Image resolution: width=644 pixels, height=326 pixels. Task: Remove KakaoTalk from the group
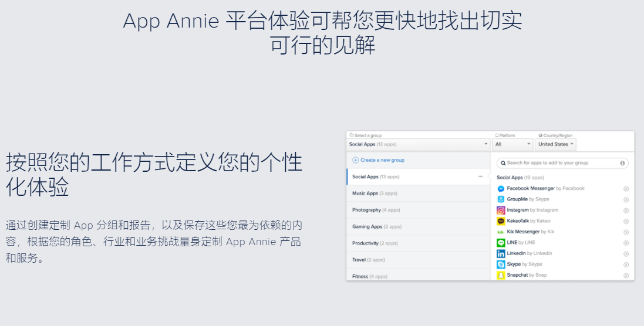(626, 222)
